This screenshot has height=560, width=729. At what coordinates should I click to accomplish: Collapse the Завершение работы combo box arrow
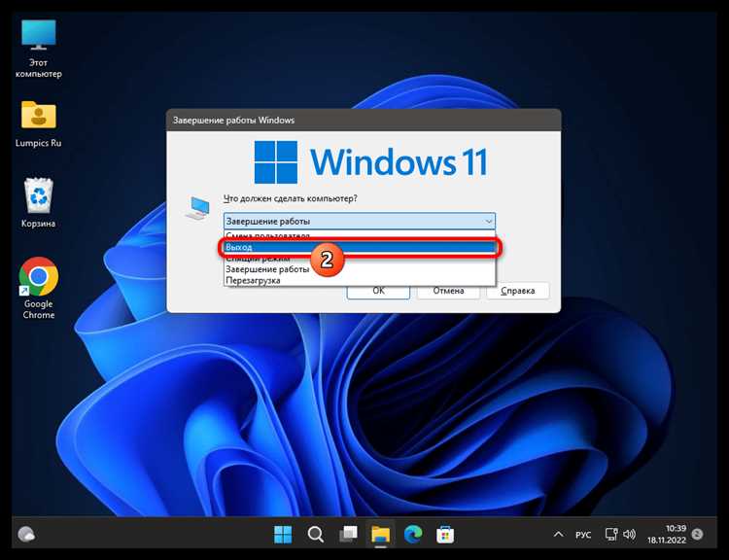coord(489,221)
